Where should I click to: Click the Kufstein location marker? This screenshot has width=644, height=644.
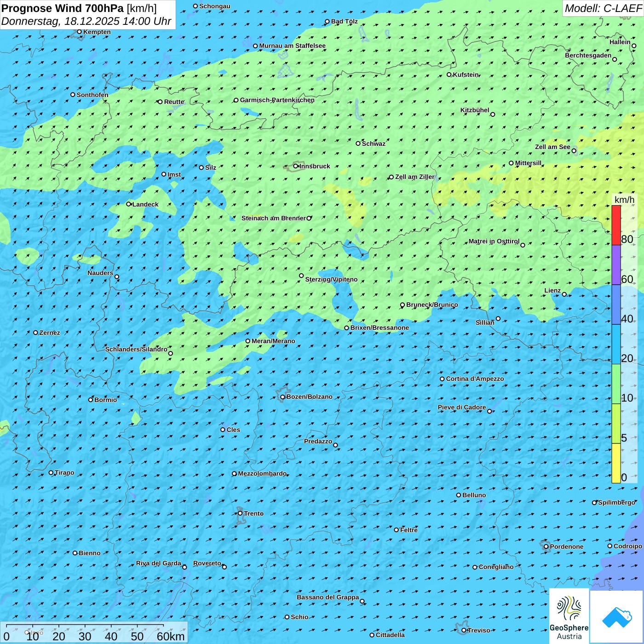pos(449,75)
